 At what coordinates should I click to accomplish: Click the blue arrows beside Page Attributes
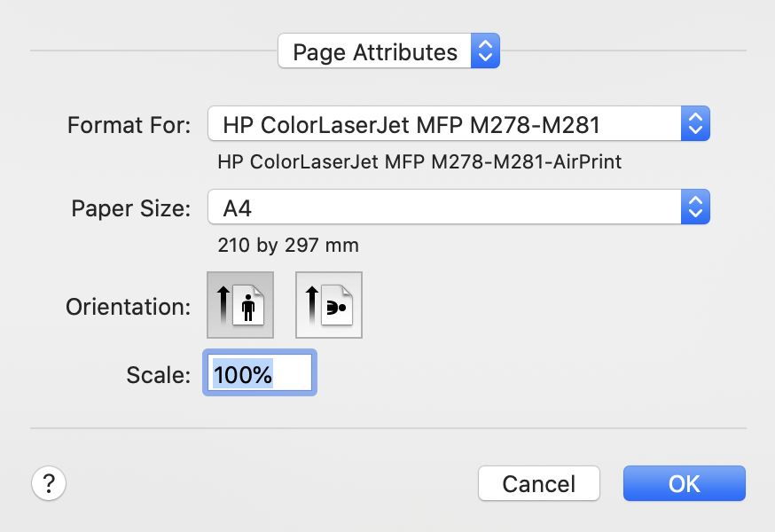click(x=485, y=51)
